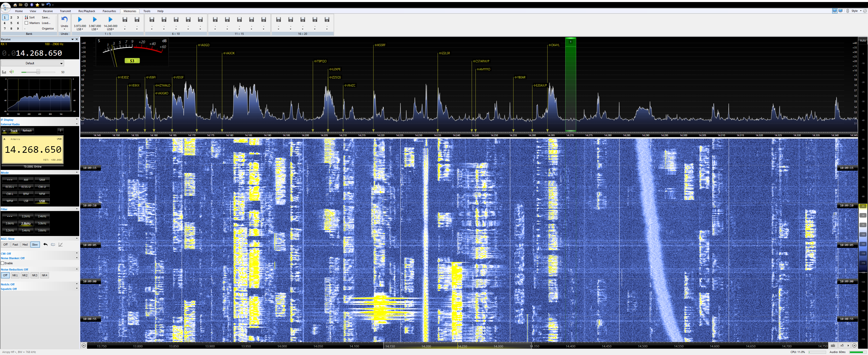
Task: Select the LSB mode button
Action: (26, 201)
